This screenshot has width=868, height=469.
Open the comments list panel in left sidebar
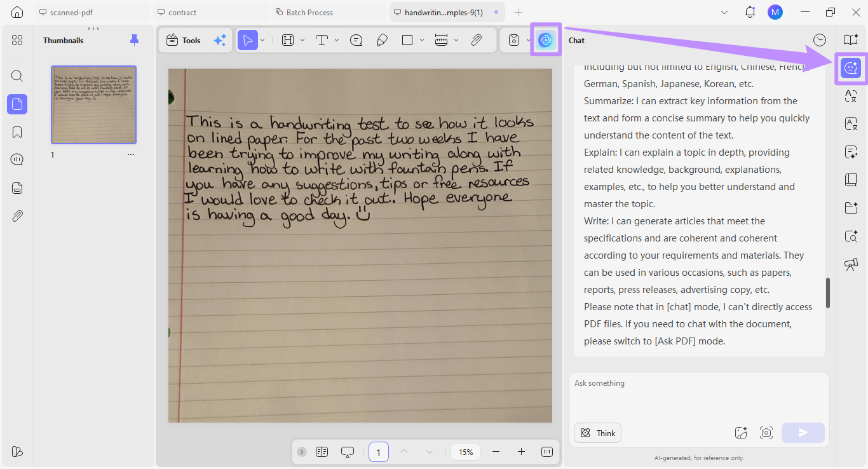(x=17, y=160)
